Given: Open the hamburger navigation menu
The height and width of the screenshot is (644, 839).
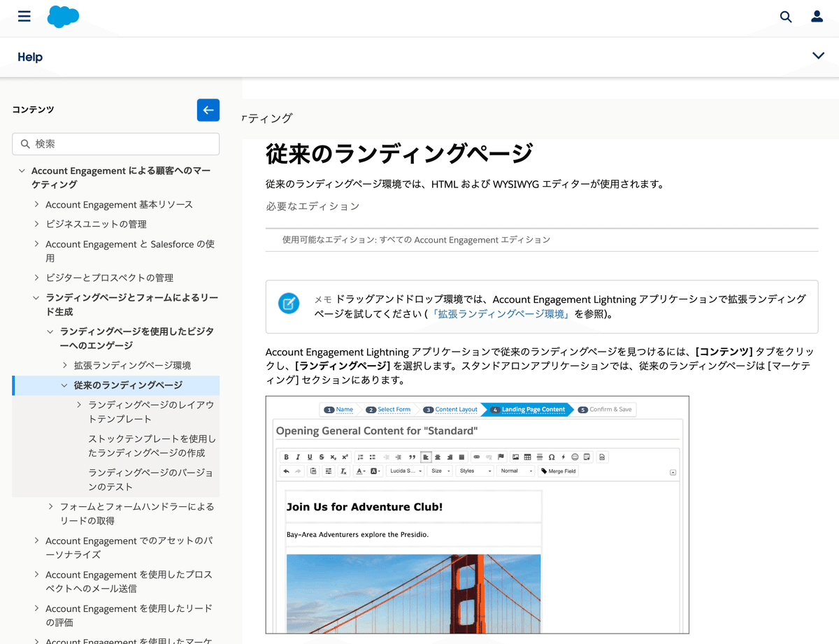Looking at the screenshot, I should tap(24, 16).
